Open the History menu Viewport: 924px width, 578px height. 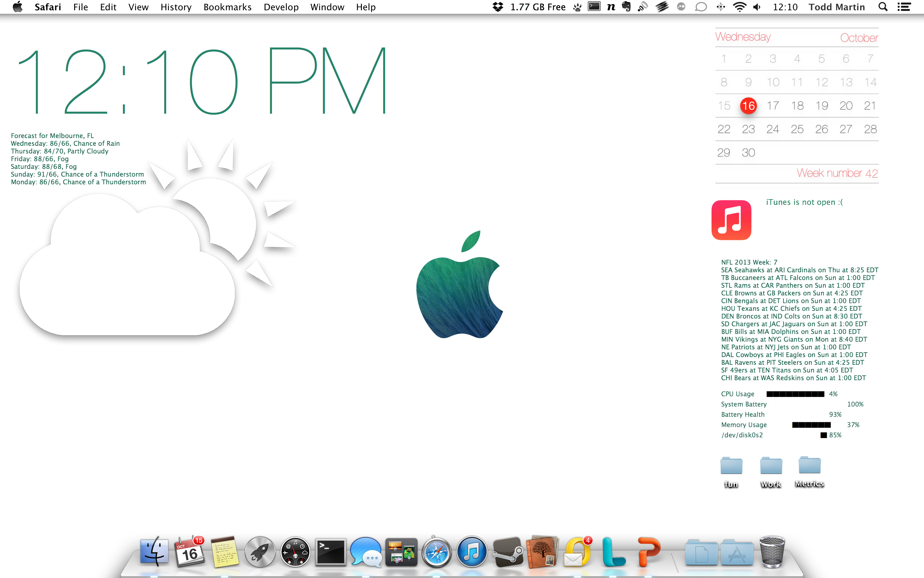(x=176, y=7)
